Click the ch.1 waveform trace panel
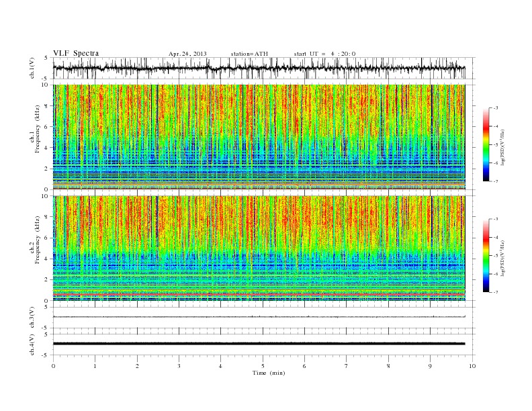532x411 pixels. click(x=263, y=68)
